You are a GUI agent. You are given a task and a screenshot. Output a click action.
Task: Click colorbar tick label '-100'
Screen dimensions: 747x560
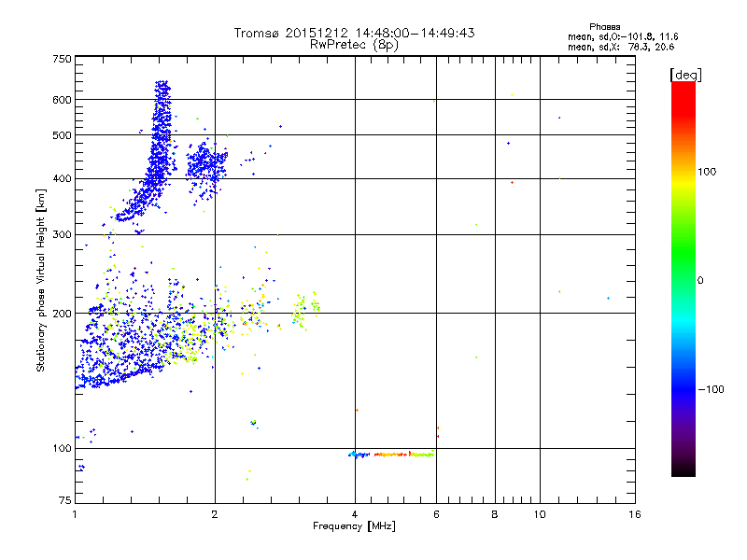(711, 389)
